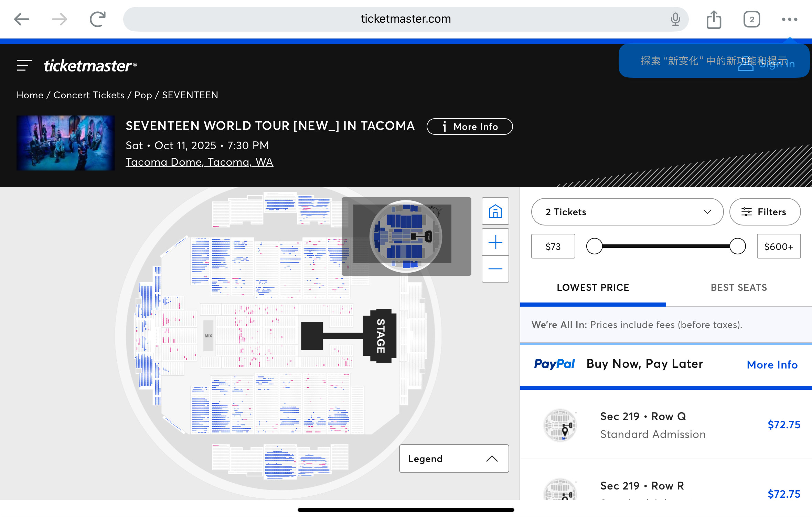The image size is (812, 517).
Task: Click the event date Sat Oct 11, 2025
Action: point(197,145)
